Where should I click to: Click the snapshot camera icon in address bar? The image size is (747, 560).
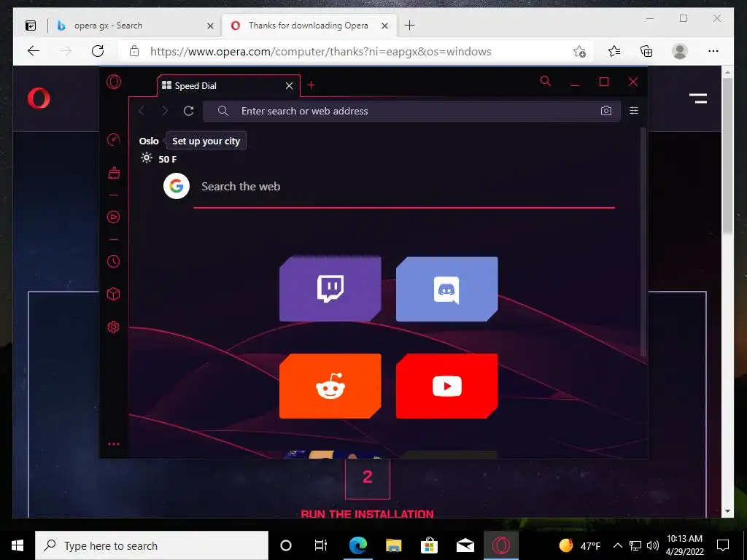pyautogui.click(x=606, y=111)
